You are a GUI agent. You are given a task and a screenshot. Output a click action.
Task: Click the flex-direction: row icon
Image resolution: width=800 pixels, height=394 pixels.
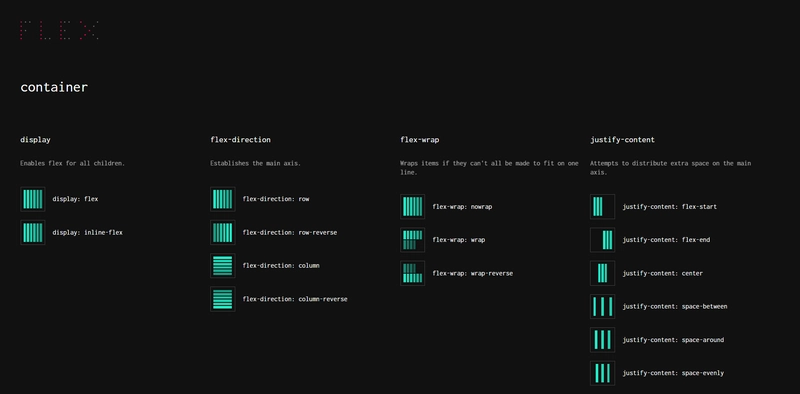[222, 199]
